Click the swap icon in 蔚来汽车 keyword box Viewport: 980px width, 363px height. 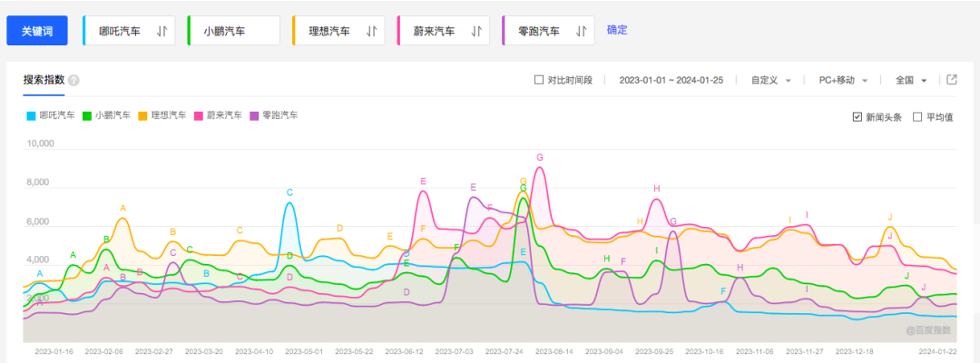point(476,31)
